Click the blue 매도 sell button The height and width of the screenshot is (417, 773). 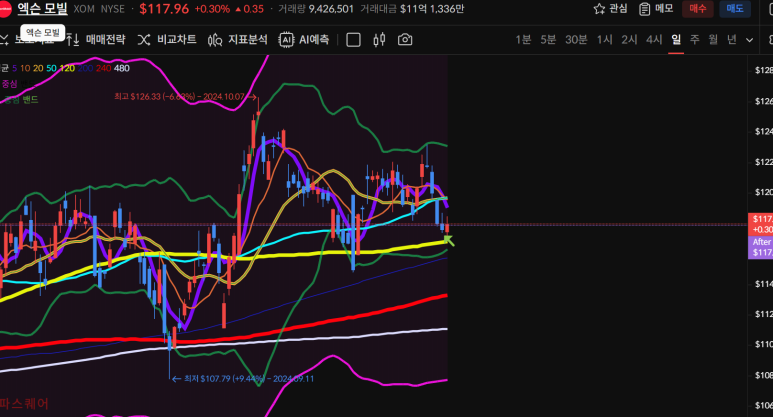pyautogui.click(x=735, y=9)
